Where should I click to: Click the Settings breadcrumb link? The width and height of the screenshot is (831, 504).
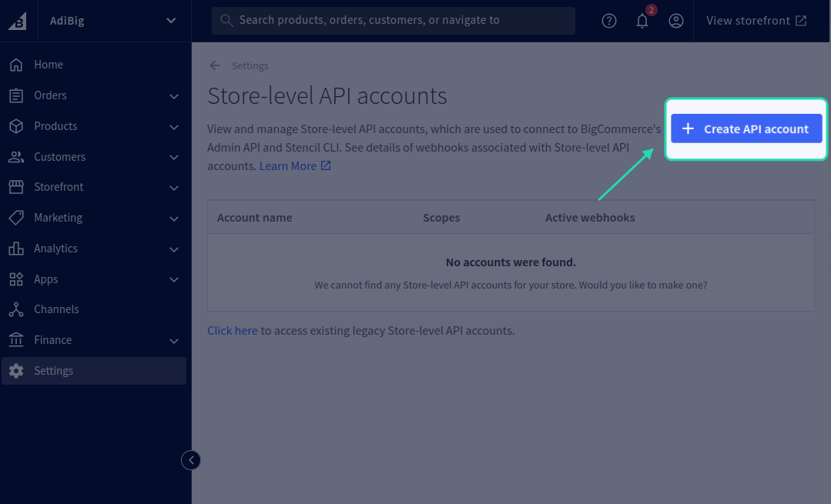click(250, 65)
